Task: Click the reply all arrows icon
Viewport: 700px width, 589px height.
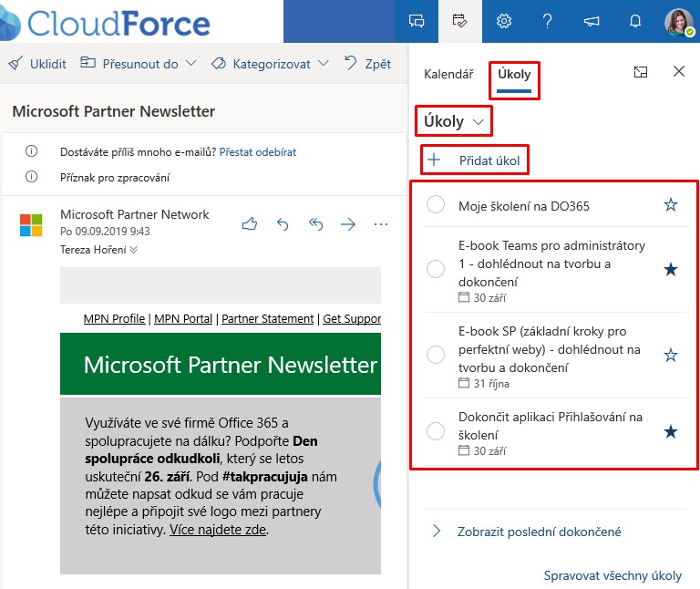Action: (x=315, y=224)
